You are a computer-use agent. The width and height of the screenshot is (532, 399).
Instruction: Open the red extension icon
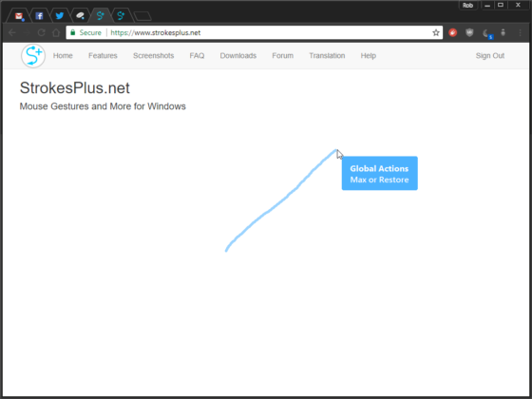click(x=452, y=32)
